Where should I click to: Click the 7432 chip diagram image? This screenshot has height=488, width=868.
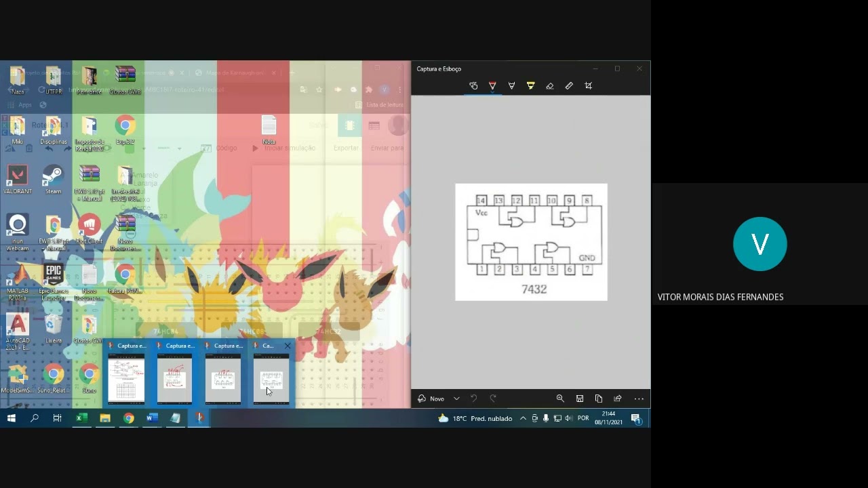531,242
